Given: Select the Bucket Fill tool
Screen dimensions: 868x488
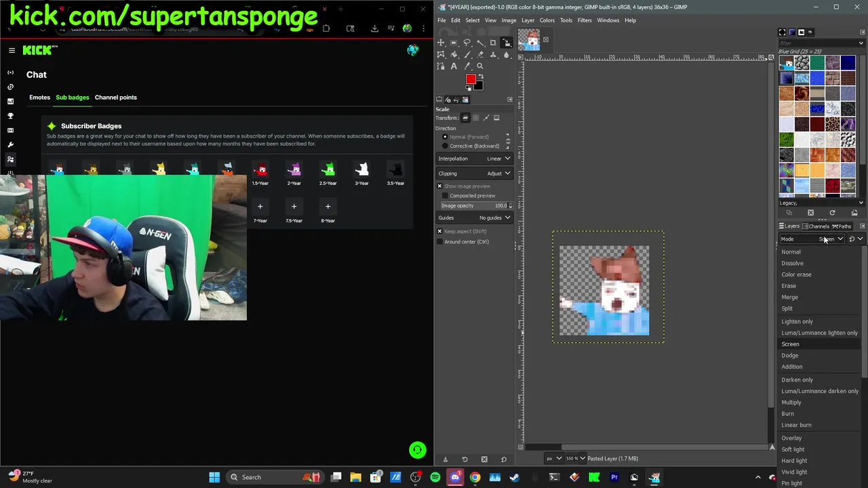Looking at the screenshot, I should pyautogui.click(x=454, y=54).
